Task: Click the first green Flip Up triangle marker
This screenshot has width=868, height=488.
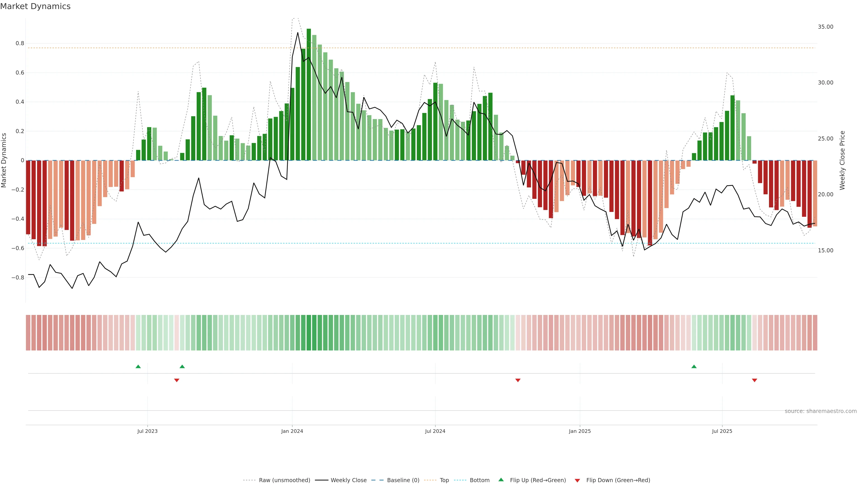Action: (138, 366)
